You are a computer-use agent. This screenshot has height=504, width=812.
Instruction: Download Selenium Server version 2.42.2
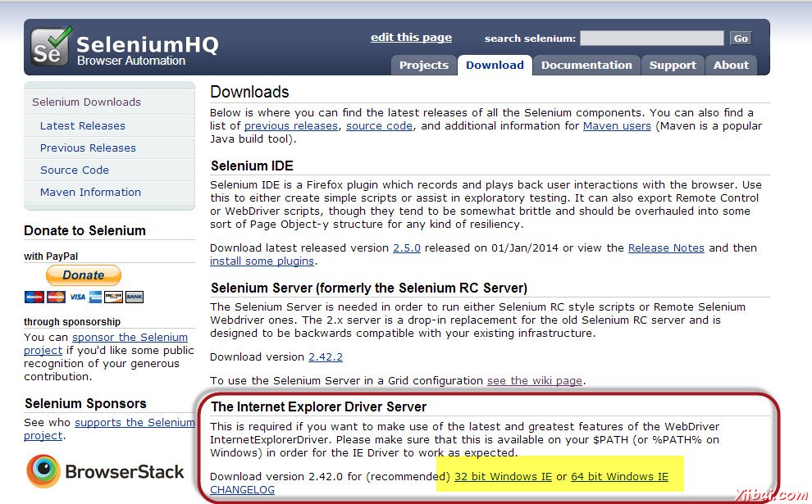click(x=325, y=357)
